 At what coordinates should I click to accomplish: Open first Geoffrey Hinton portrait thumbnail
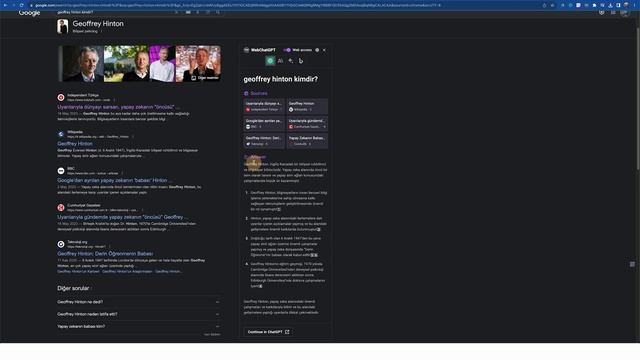click(82, 64)
